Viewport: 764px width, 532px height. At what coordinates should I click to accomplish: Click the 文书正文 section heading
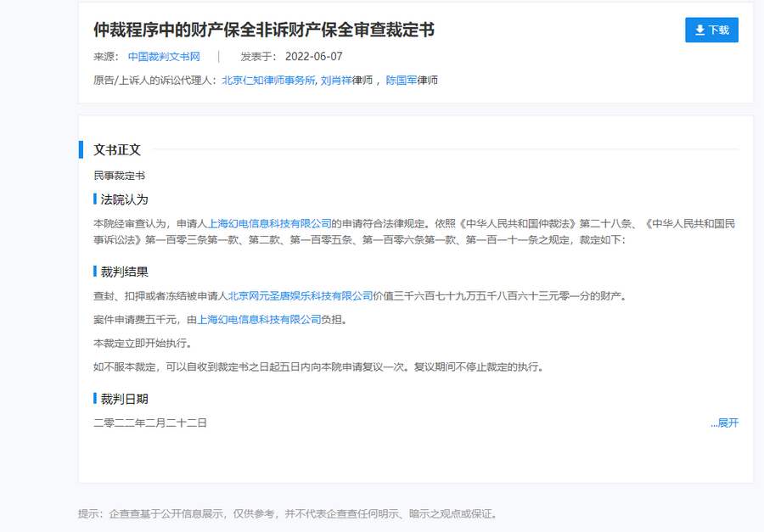click(117, 150)
